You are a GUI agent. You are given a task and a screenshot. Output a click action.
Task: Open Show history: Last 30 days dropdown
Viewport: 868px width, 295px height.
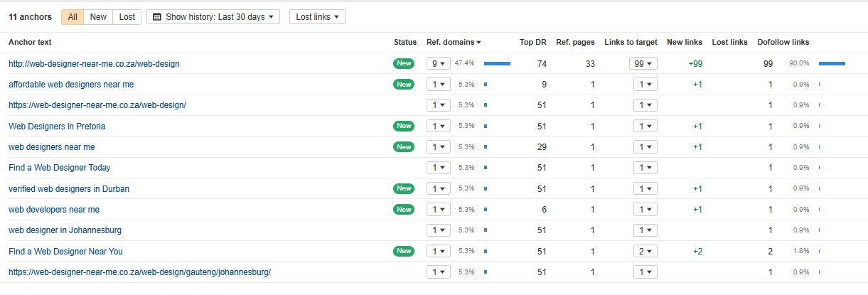point(213,17)
